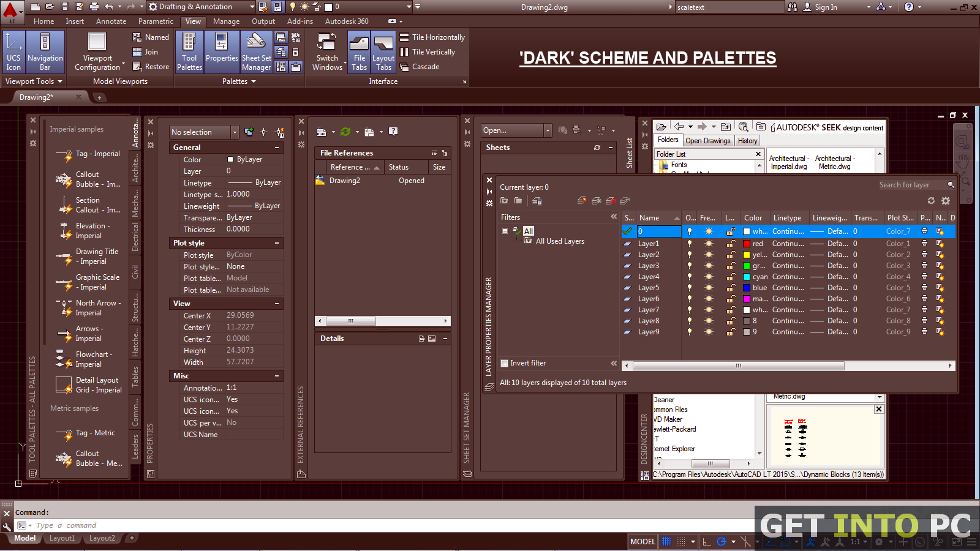Toggle the Freeze sun icon for Layer2

[709, 255]
